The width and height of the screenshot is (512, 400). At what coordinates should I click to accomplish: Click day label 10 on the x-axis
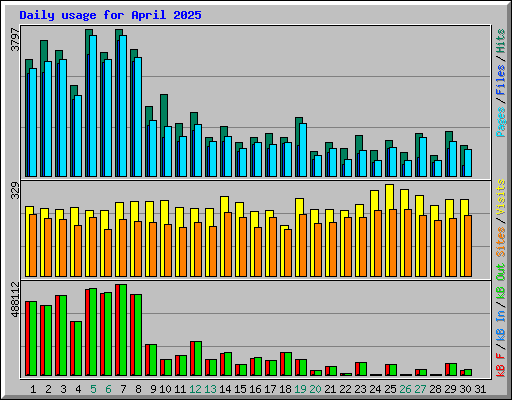165,389
